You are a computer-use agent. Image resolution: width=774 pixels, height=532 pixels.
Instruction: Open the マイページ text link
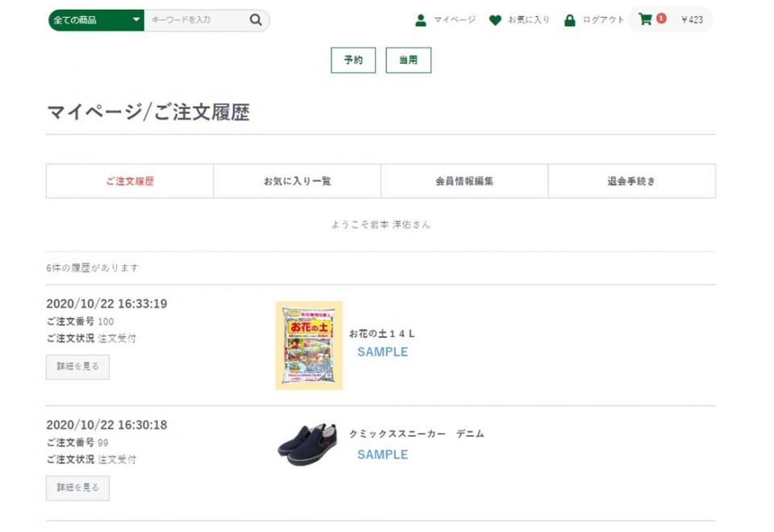(x=455, y=20)
